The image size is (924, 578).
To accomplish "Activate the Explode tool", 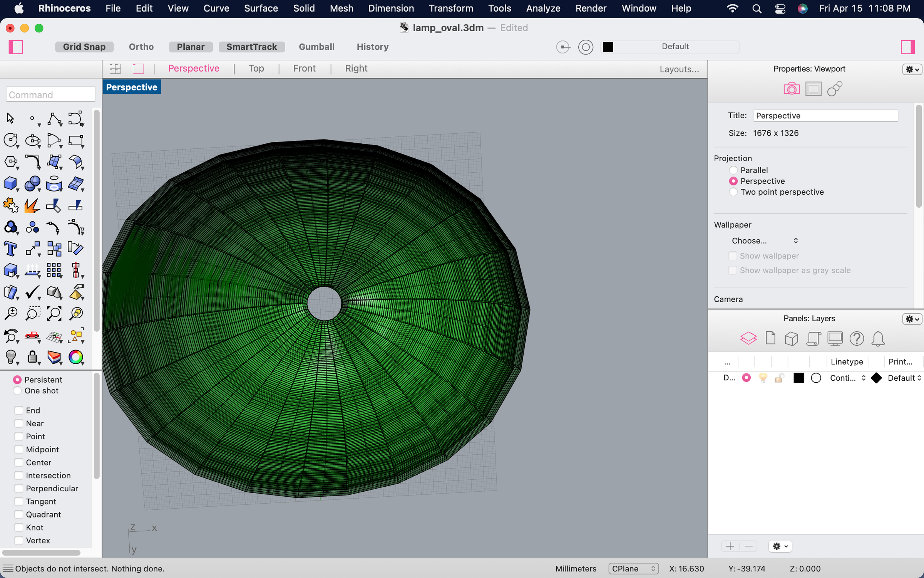I will coord(33,205).
